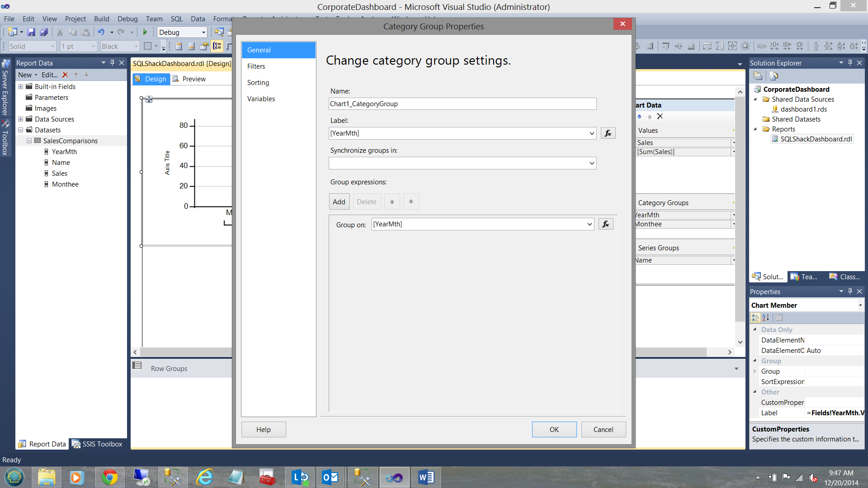Image resolution: width=868 pixels, height=488 pixels.
Task: Open expression editor for Label field
Action: pyautogui.click(x=608, y=133)
